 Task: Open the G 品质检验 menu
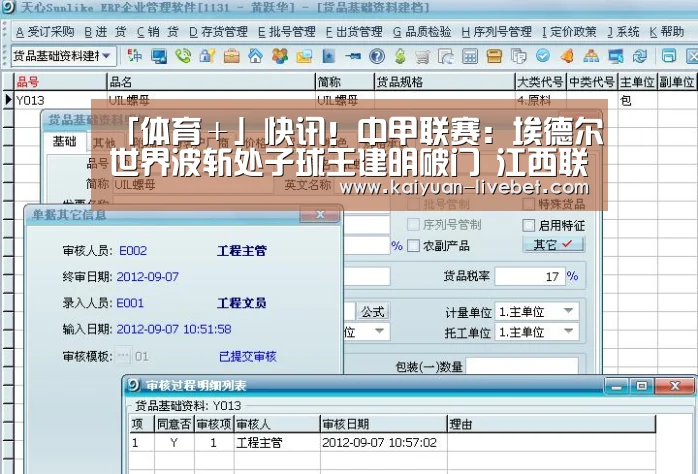click(x=422, y=32)
